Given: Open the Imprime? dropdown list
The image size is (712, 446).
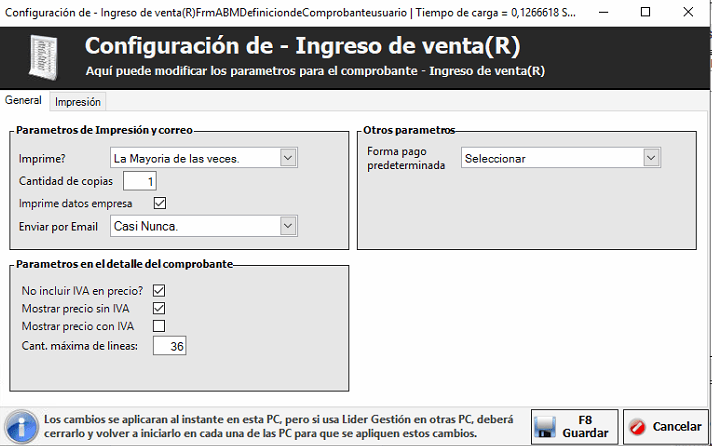Looking at the screenshot, I should pos(288,158).
